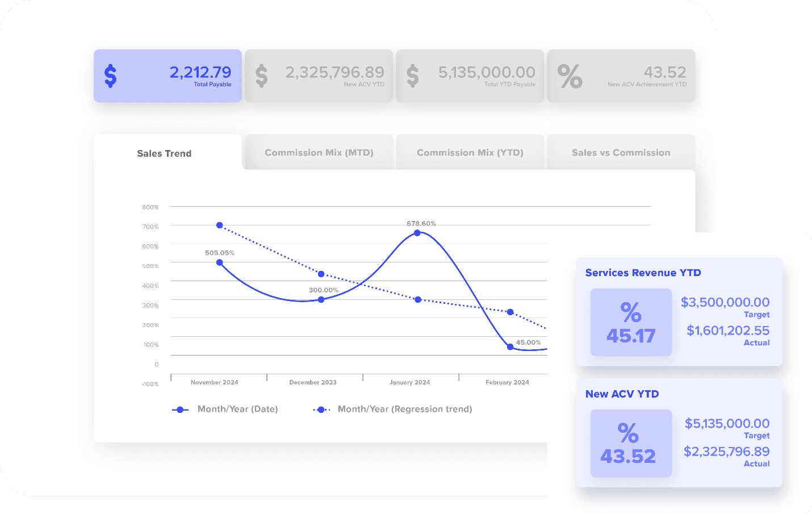Switch to the Commission Mix (YTD) tab
812x518 pixels.
click(470, 153)
